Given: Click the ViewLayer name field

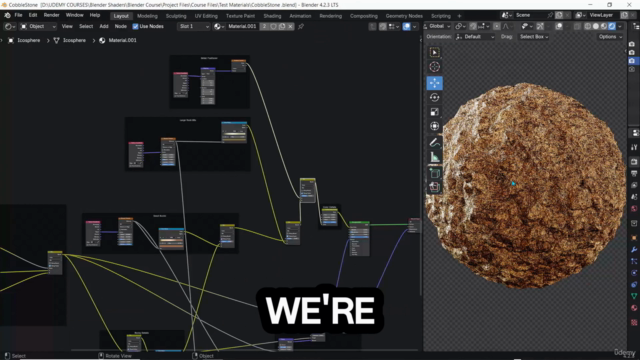Looking at the screenshot, I should pyautogui.click(x=603, y=15).
